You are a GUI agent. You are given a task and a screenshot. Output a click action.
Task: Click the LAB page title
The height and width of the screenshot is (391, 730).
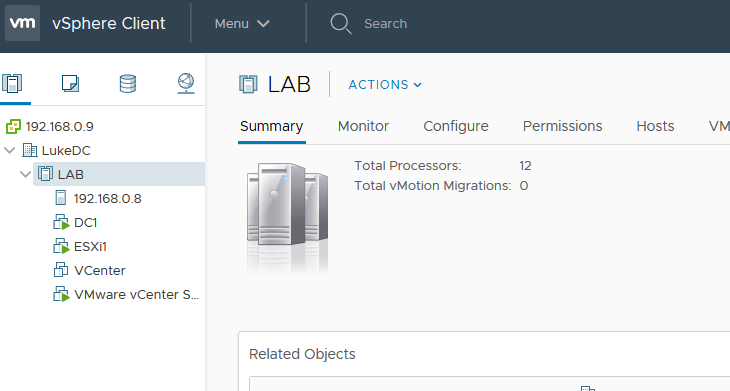pos(289,84)
